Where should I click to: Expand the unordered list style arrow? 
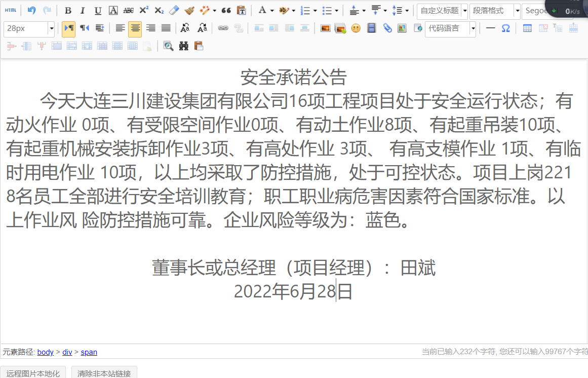(336, 11)
